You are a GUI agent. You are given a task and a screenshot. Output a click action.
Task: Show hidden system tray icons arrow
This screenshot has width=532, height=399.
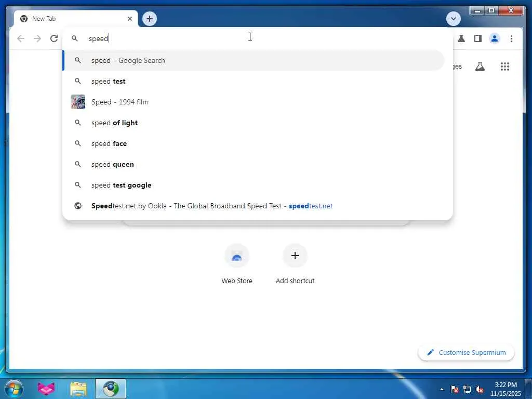click(x=442, y=389)
